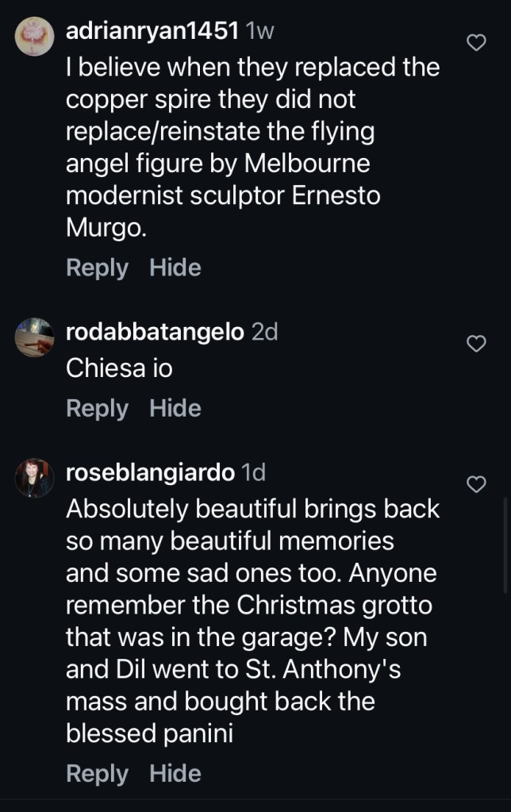Image resolution: width=511 pixels, height=812 pixels.
Task: Hide the "Chiesa io" comment
Action: [175, 408]
